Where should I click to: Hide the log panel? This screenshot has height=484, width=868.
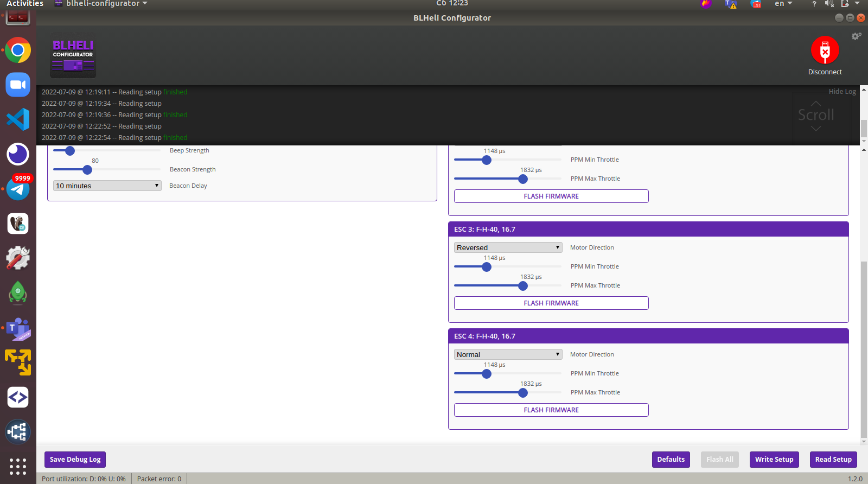(x=842, y=92)
